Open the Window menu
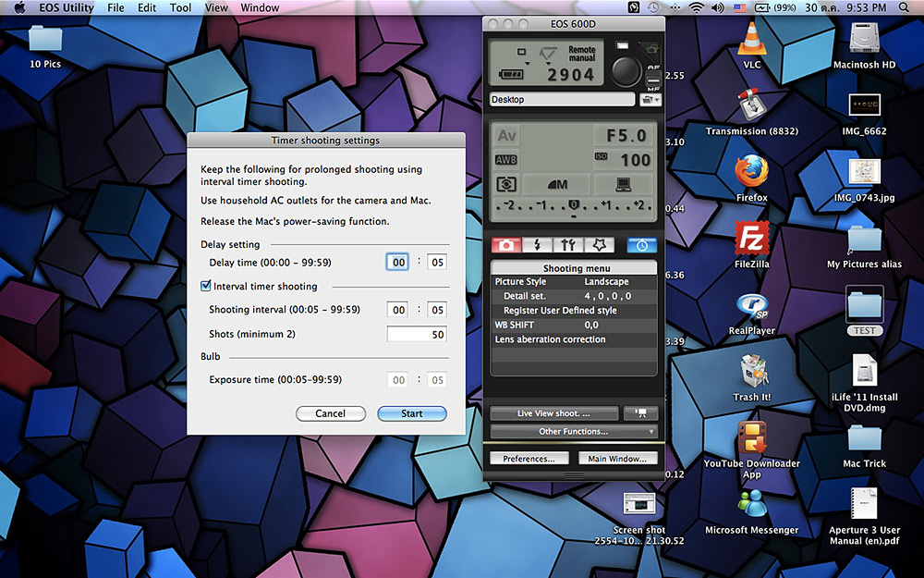 (260, 7)
